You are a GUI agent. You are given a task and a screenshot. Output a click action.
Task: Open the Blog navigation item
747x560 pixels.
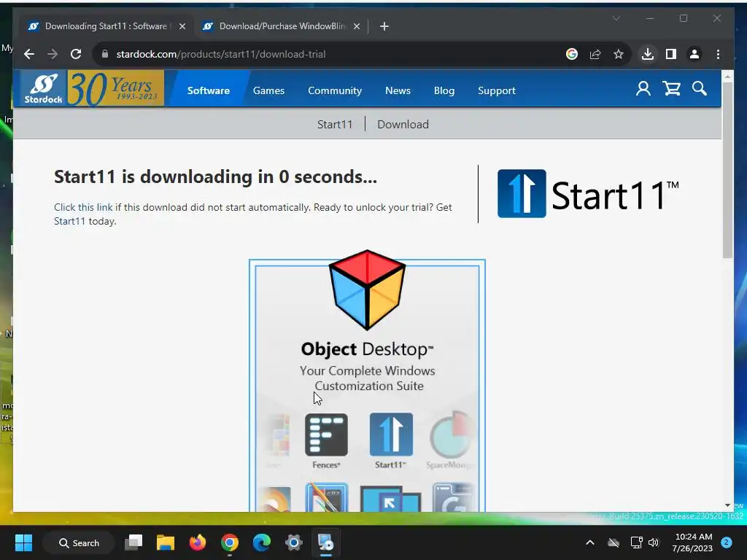pos(444,90)
